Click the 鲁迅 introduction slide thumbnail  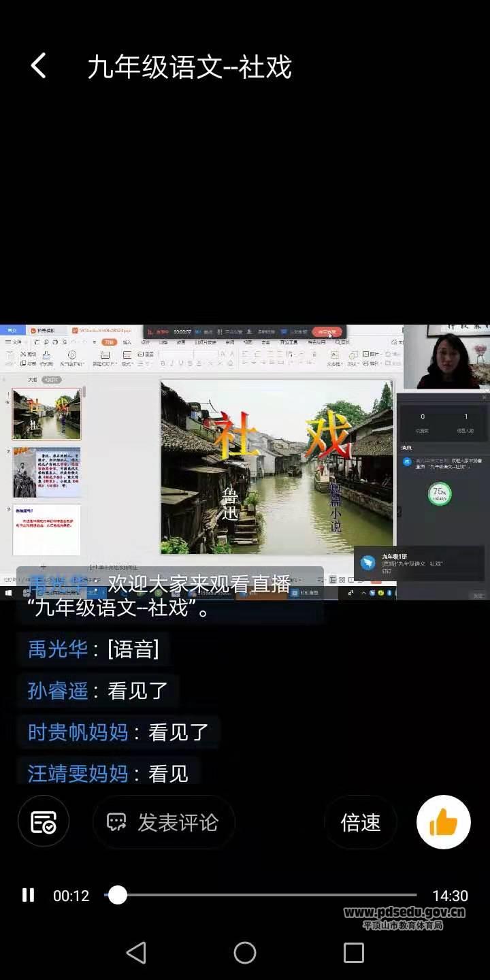click(x=46, y=472)
